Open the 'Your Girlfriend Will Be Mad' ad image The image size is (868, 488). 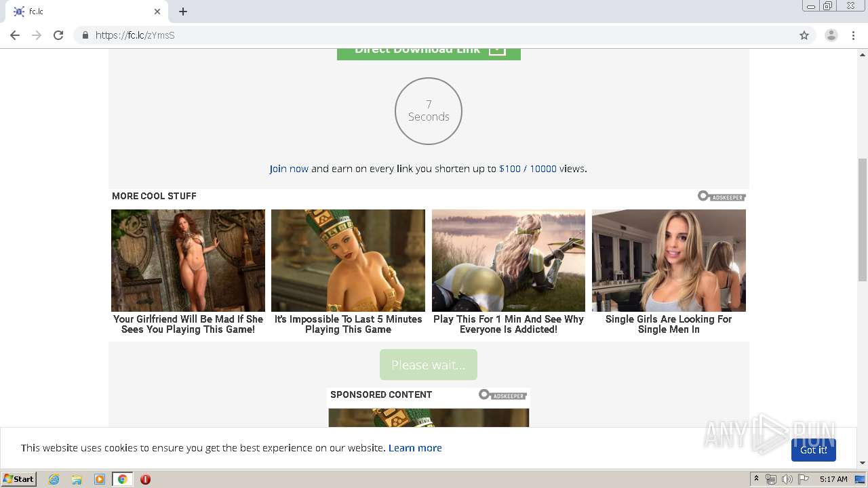click(x=188, y=260)
